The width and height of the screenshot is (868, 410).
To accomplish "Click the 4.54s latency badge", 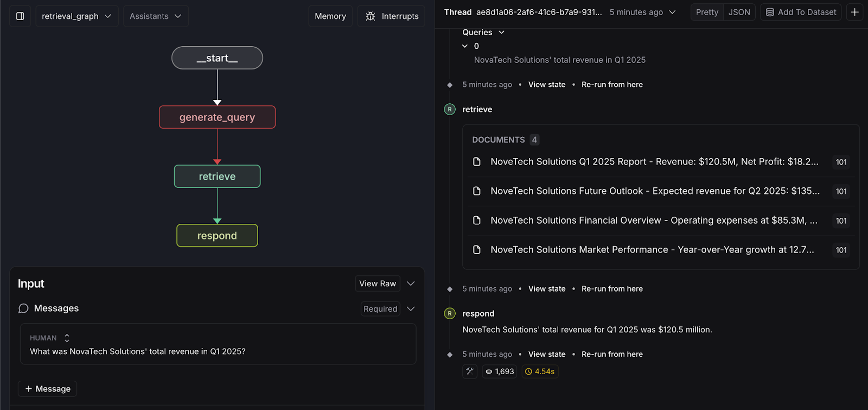I will (540, 371).
